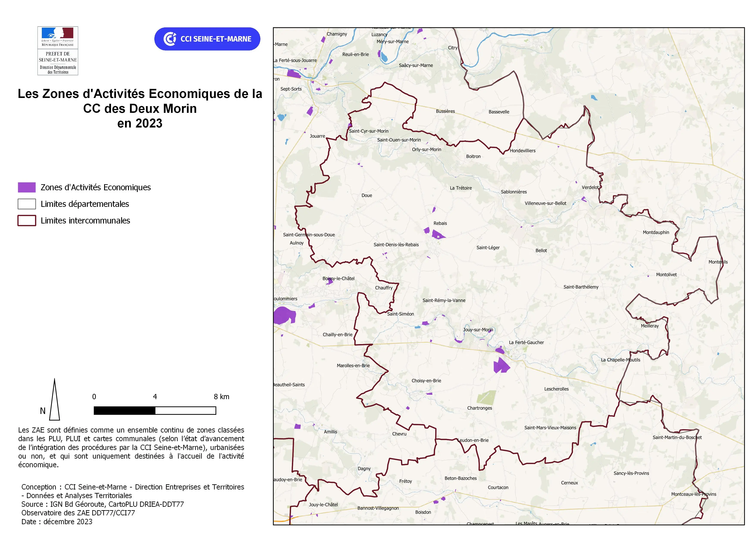
Task: Click the 'Saint-Siméon' label
Action: (x=400, y=314)
